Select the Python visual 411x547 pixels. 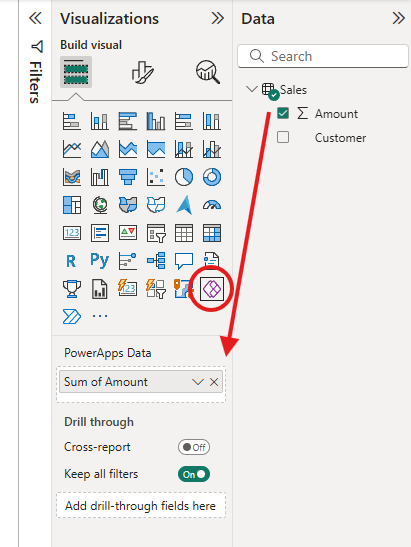[100, 261]
